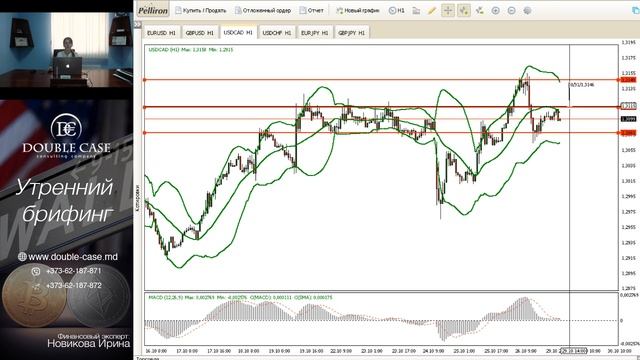
Task: Click the black current price label on axis
Action: click(x=628, y=119)
